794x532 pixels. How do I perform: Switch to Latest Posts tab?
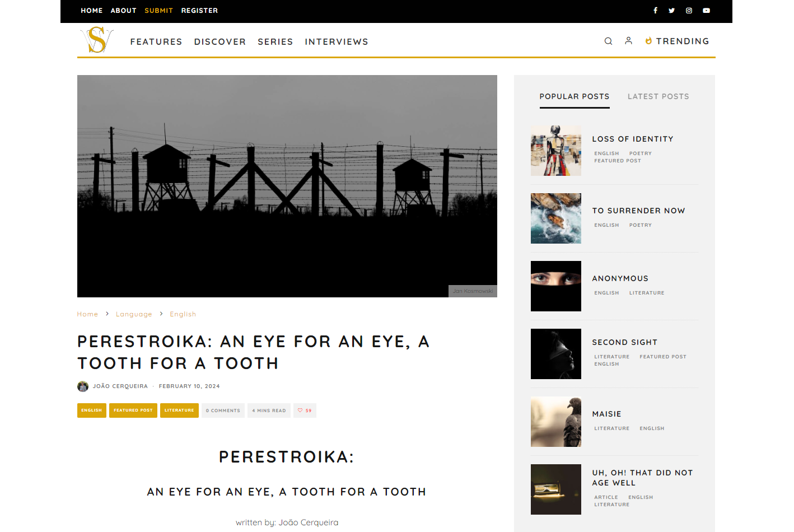point(658,96)
